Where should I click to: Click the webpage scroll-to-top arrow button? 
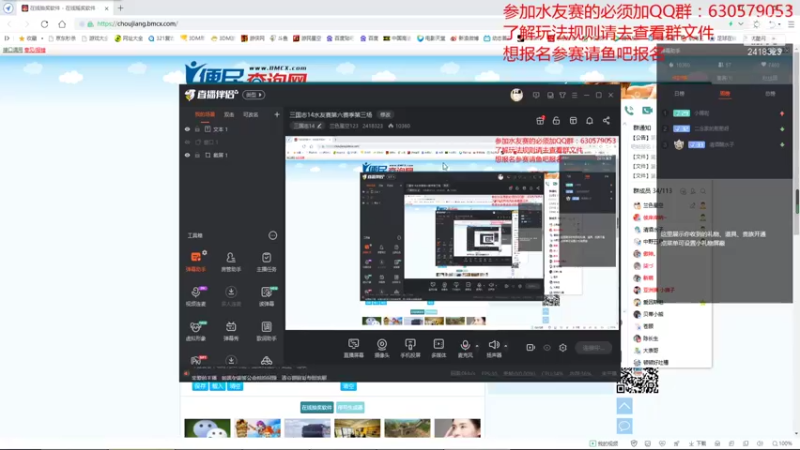coord(624,406)
